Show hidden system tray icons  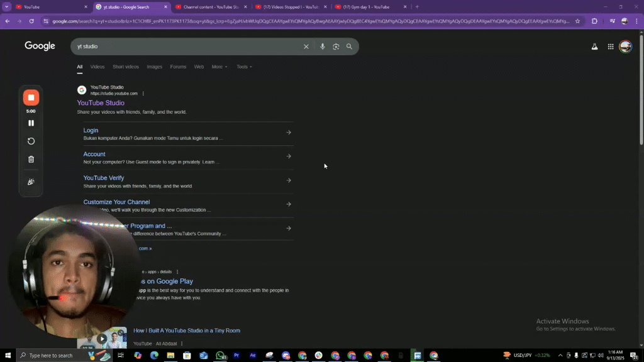(560, 356)
